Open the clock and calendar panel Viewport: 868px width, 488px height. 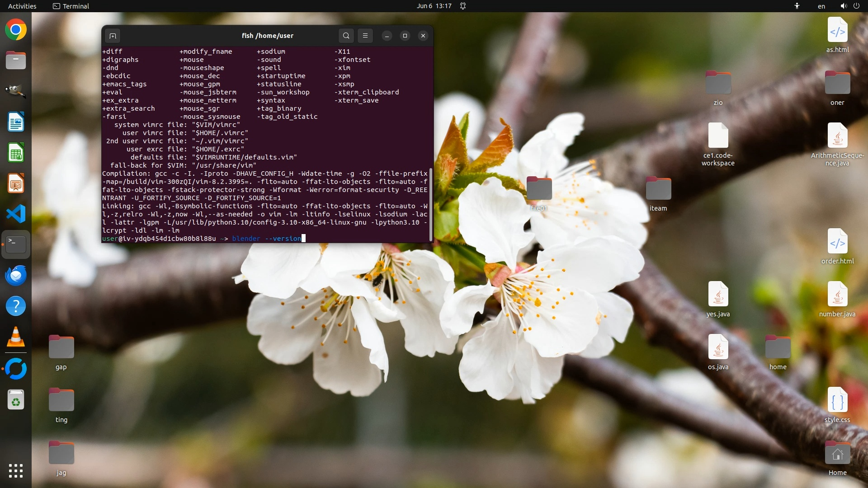point(434,6)
